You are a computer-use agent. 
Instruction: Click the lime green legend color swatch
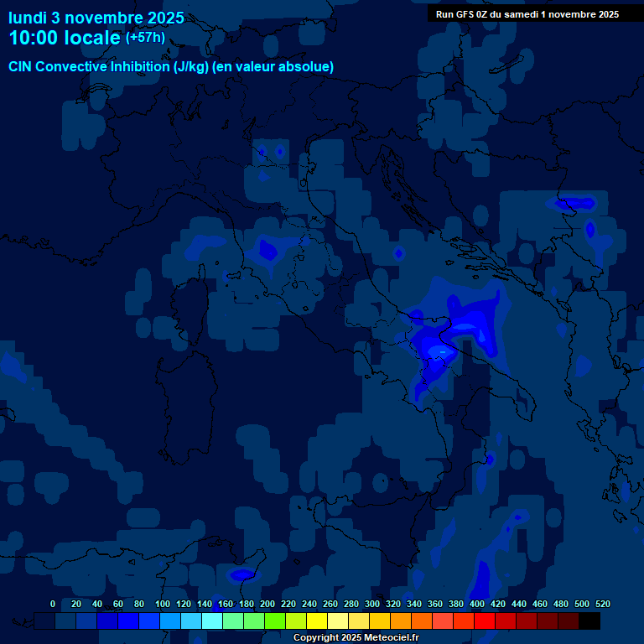[x=275, y=621]
